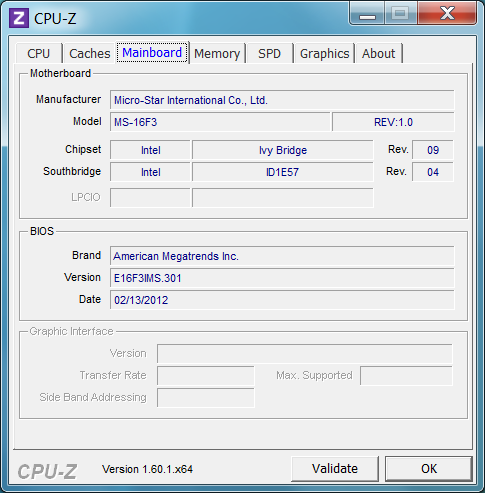Click the Model field MS-16F3

[x=220, y=122]
